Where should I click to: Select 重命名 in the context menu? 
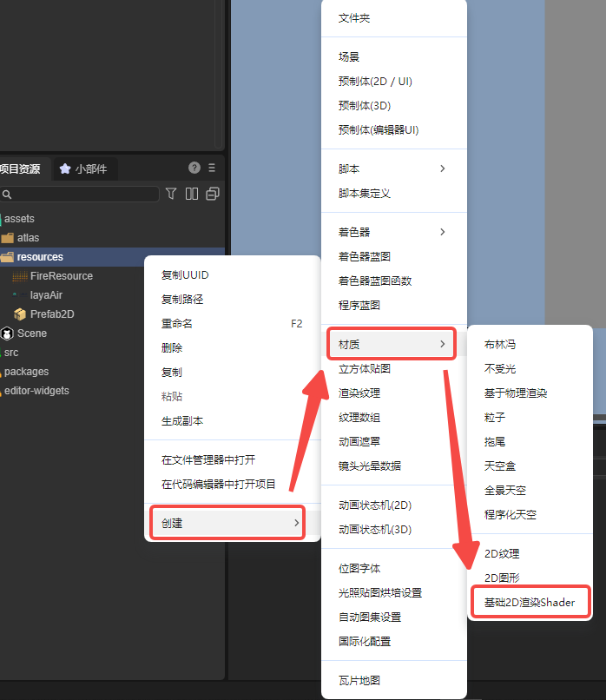(x=177, y=323)
